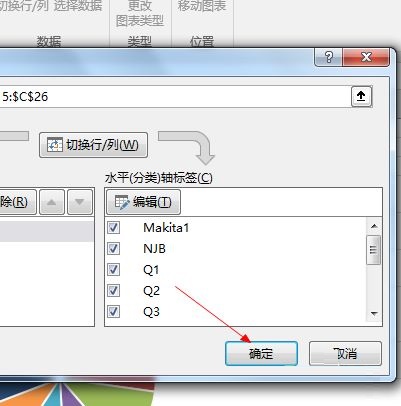Select the Q1 label text

(x=151, y=270)
